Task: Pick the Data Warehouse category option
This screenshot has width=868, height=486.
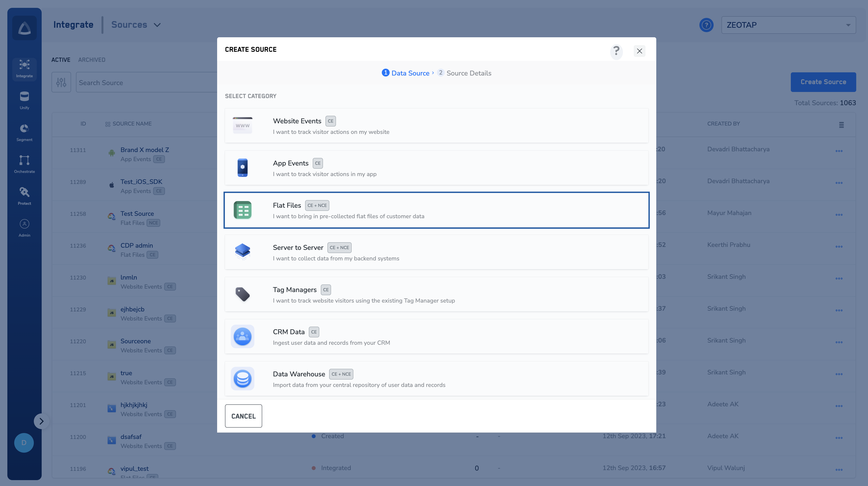Action: click(x=436, y=379)
